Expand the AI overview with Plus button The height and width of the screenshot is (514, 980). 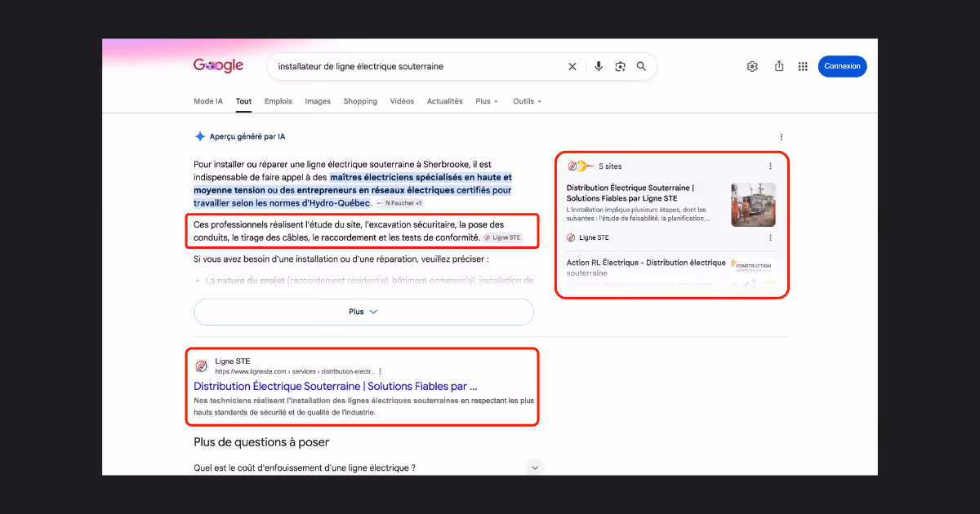[363, 312]
